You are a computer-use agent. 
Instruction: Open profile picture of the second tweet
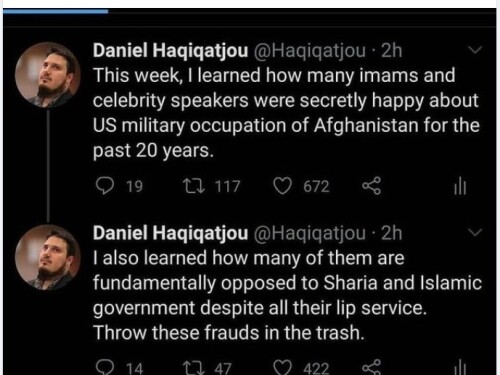click(48, 257)
